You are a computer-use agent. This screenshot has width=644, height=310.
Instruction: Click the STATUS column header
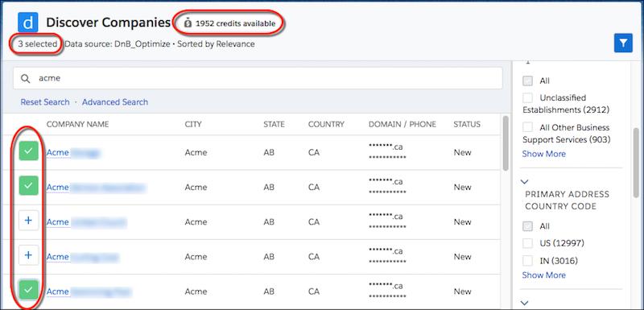(467, 125)
